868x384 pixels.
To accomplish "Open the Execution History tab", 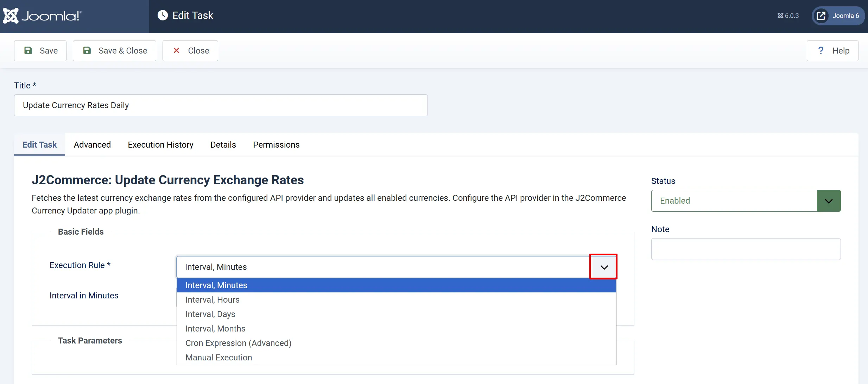I will (161, 145).
